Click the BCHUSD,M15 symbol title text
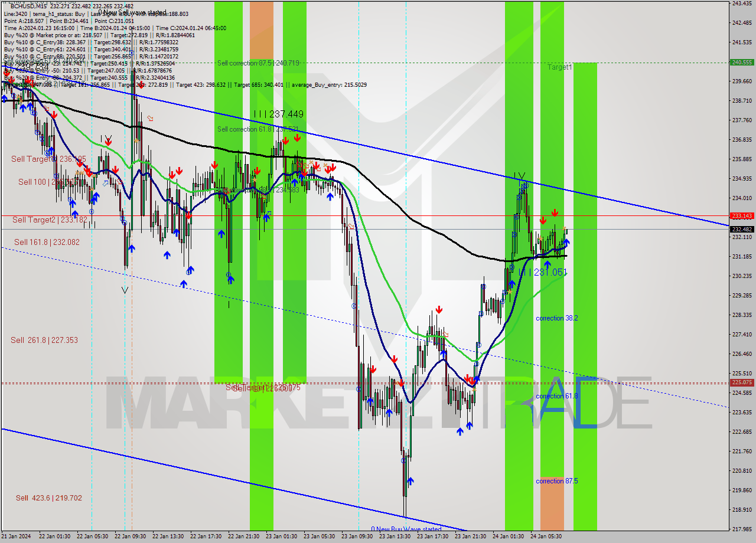 29,6
